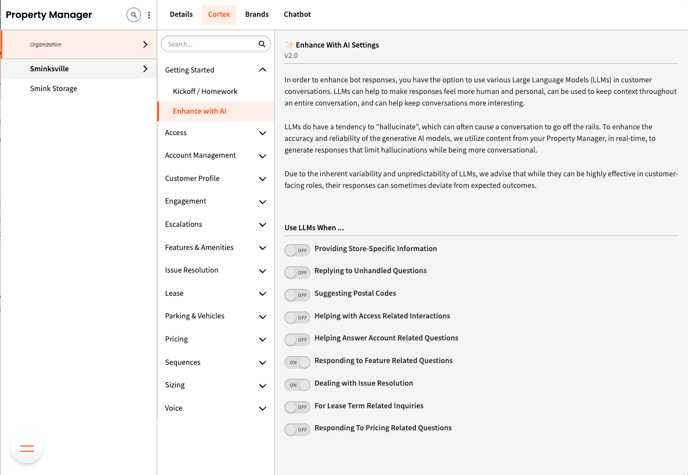The height and width of the screenshot is (475, 688).
Task: Switch to the Details tab
Action: point(181,15)
